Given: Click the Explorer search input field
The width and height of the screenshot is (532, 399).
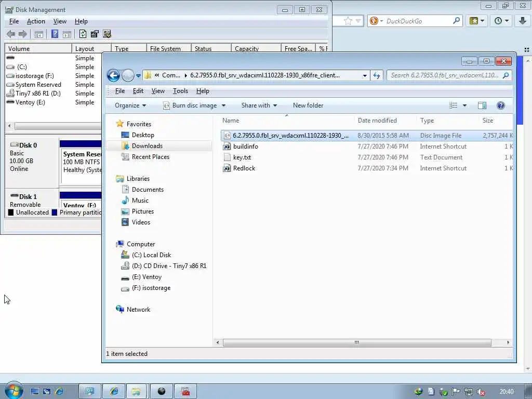Looking at the screenshot, I should [449, 75].
